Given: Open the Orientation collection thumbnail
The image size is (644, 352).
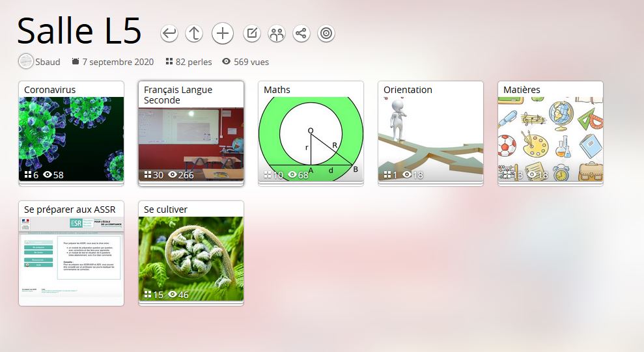Looking at the screenshot, I should pos(431,139).
